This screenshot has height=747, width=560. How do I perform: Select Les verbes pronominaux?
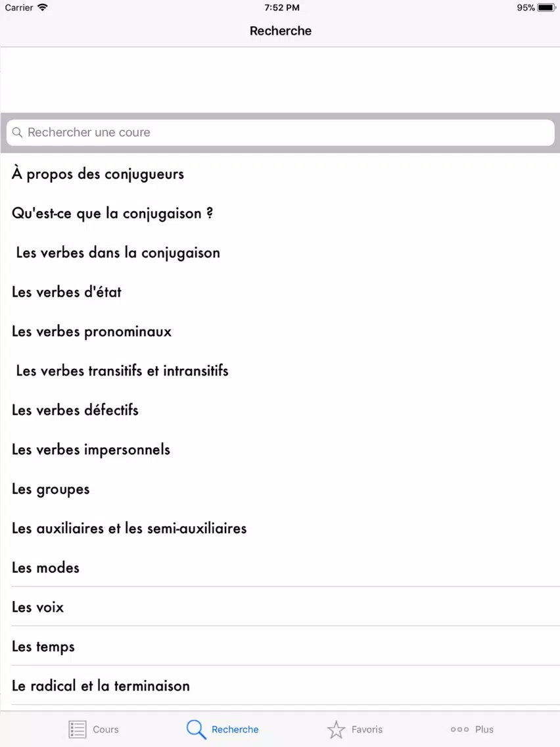pyautogui.click(x=280, y=331)
